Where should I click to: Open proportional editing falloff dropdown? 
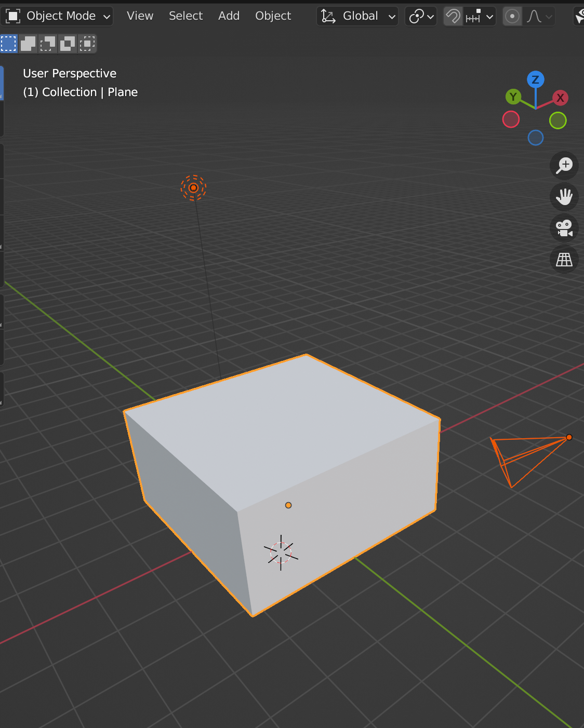(539, 16)
